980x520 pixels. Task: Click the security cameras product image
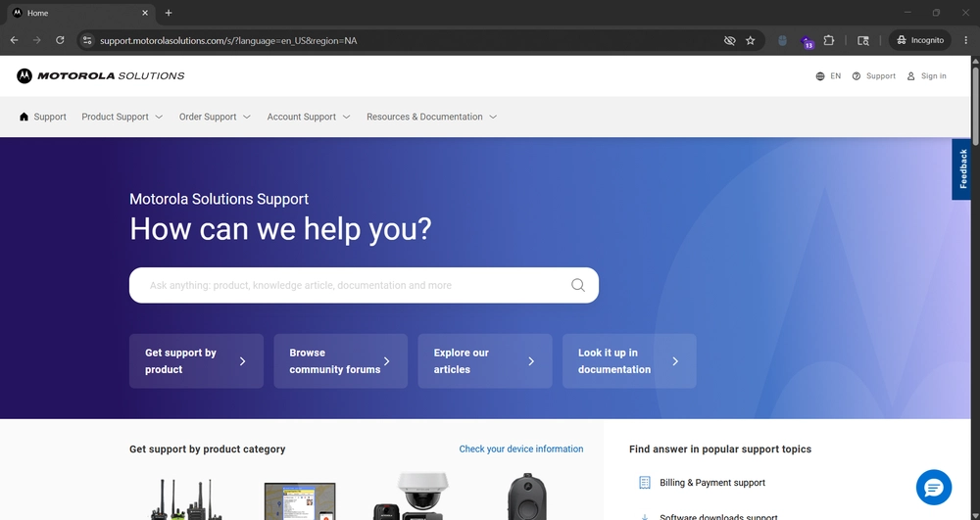(411, 496)
